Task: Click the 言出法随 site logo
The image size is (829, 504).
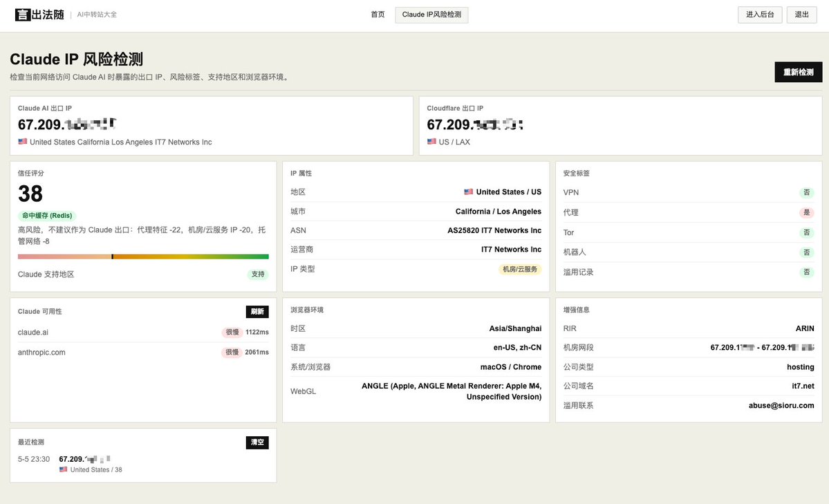Action: (x=39, y=15)
